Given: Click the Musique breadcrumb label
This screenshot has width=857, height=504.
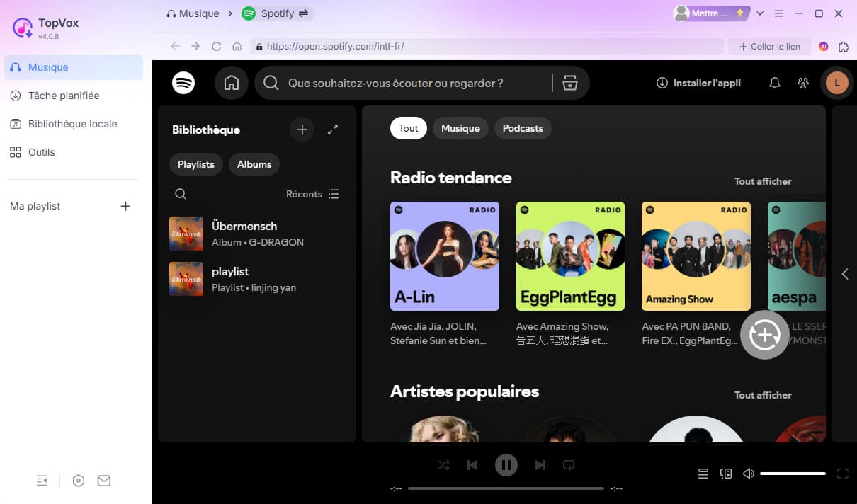Looking at the screenshot, I should [199, 13].
